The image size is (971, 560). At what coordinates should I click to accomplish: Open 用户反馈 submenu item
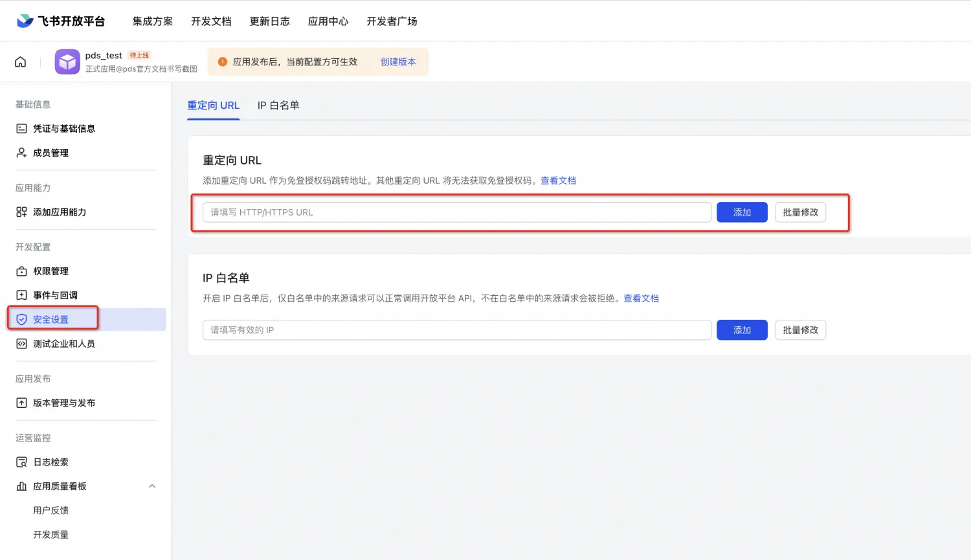(51, 510)
